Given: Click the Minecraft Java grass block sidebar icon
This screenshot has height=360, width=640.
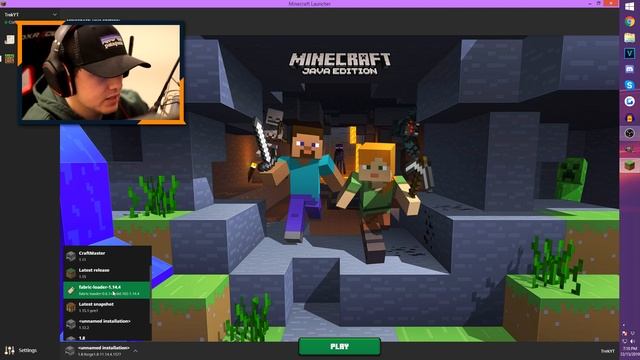Looking at the screenshot, I should [x=9, y=59].
